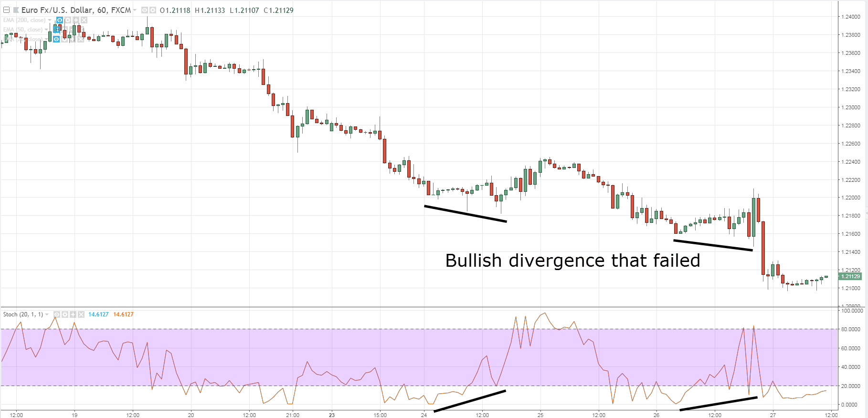Toggle visibility eye of the main EUR/USD series
868x418 pixels.
145,10
